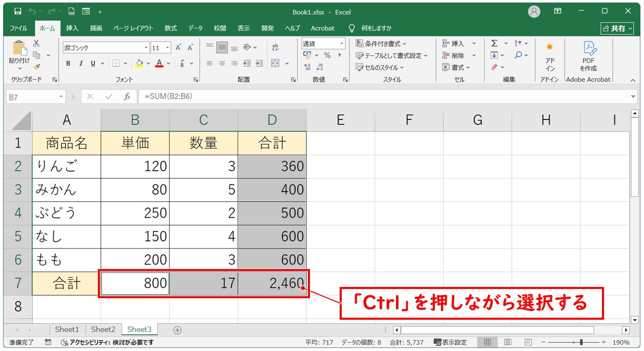Click the percent style icon

click(x=327, y=55)
